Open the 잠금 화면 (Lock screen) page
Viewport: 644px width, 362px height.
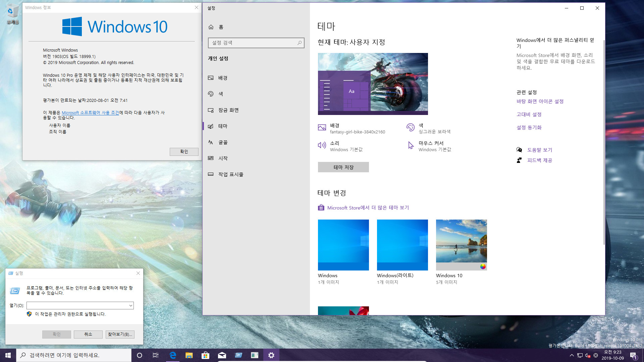256,110
